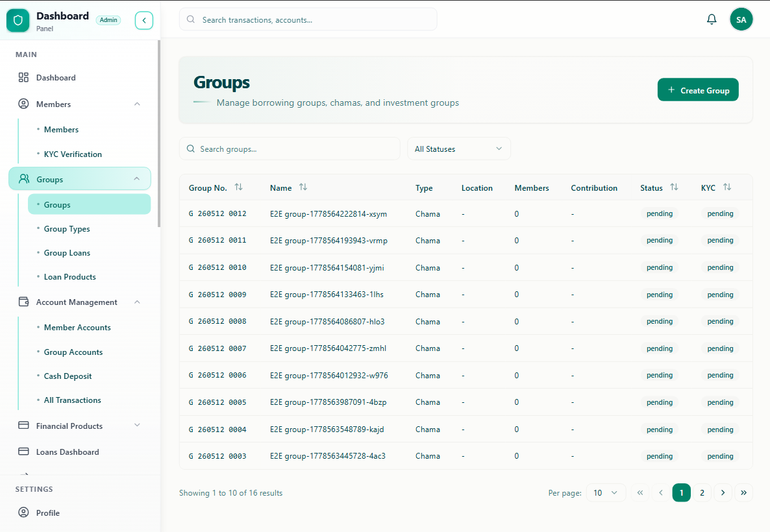Click the Members person icon

[23, 104]
